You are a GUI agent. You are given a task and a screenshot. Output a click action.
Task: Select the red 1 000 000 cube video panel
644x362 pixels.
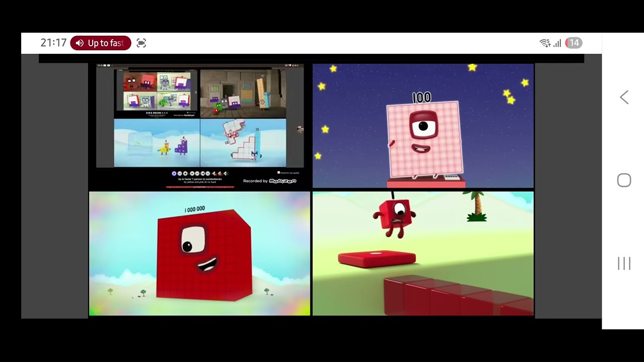(200, 253)
